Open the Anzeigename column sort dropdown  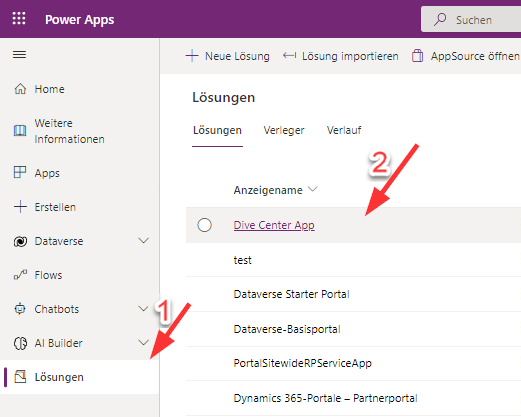313,189
